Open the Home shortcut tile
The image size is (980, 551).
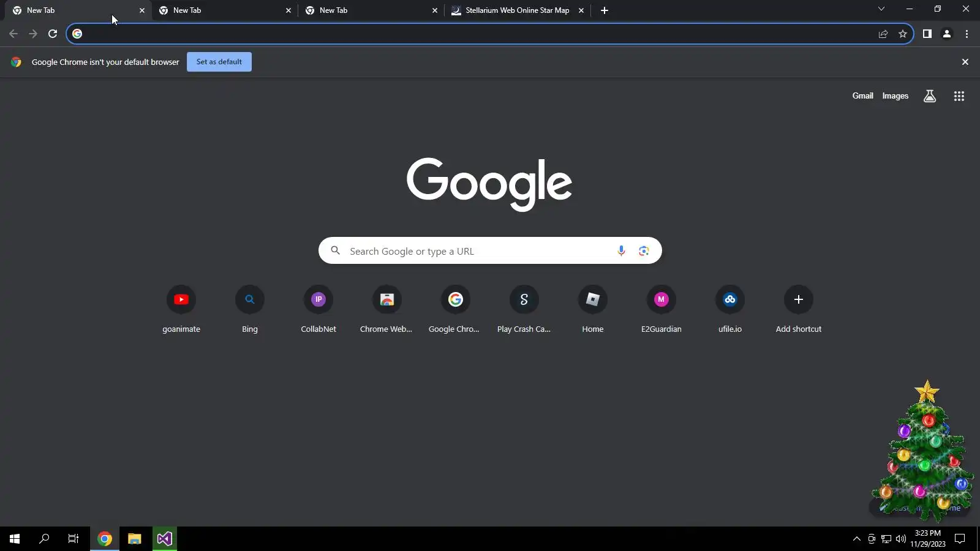(x=592, y=310)
